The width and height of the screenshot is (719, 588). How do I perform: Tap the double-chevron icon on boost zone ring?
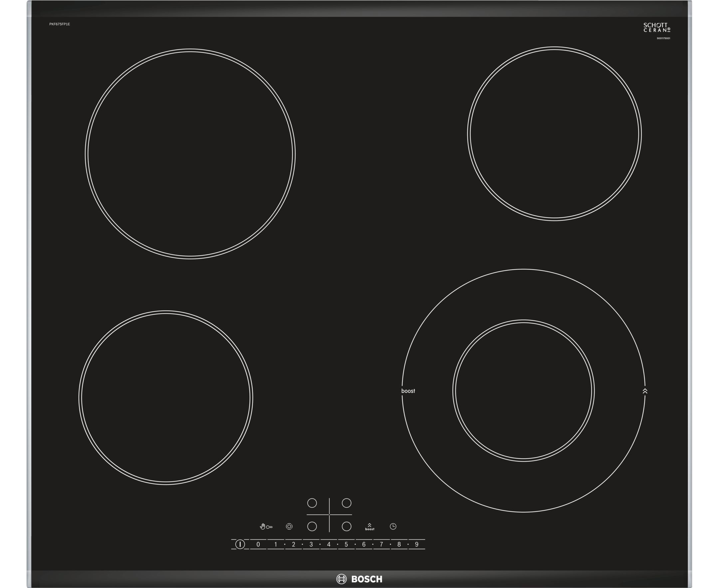tap(645, 391)
